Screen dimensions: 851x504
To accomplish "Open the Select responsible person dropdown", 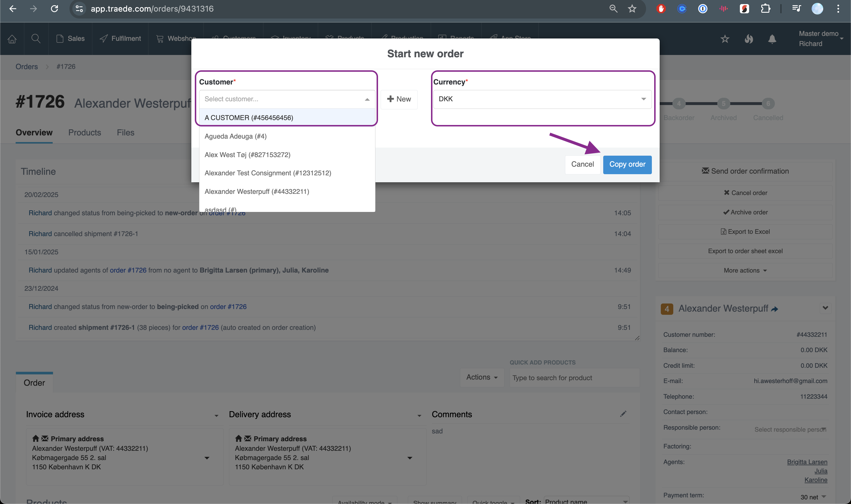I will (x=790, y=430).
